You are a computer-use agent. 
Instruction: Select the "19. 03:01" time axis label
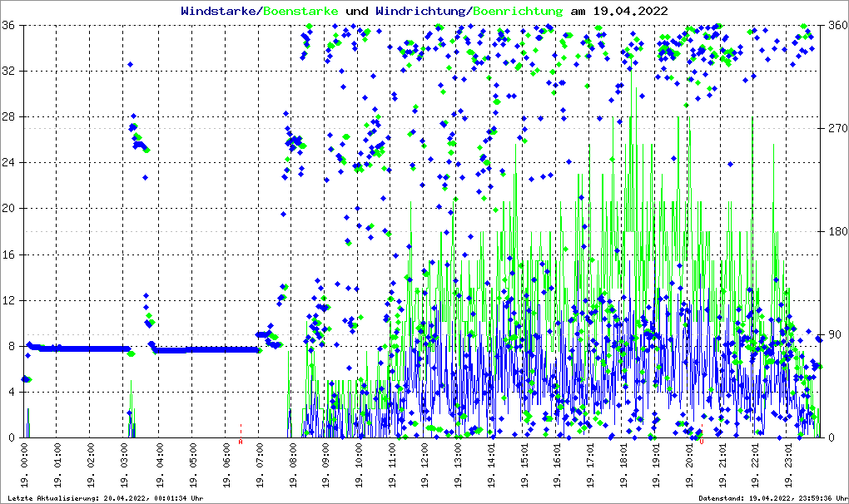pyautogui.click(x=127, y=466)
